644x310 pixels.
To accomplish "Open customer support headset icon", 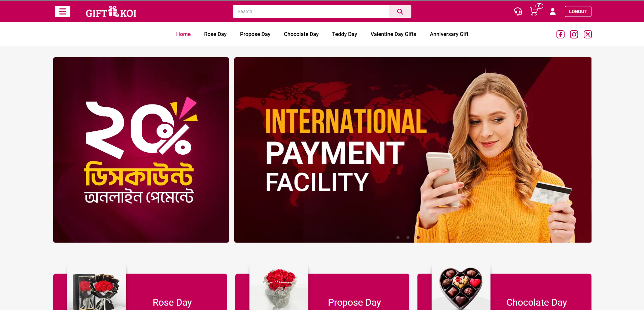I will click(x=518, y=12).
